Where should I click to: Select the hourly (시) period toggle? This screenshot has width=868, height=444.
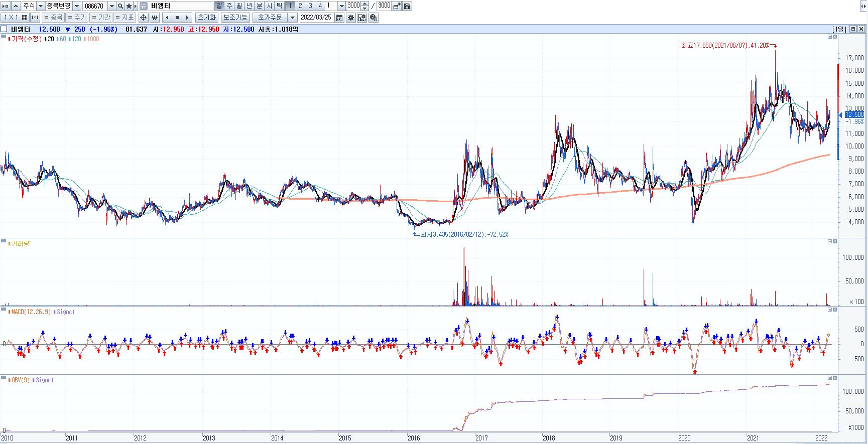(x=269, y=6)
